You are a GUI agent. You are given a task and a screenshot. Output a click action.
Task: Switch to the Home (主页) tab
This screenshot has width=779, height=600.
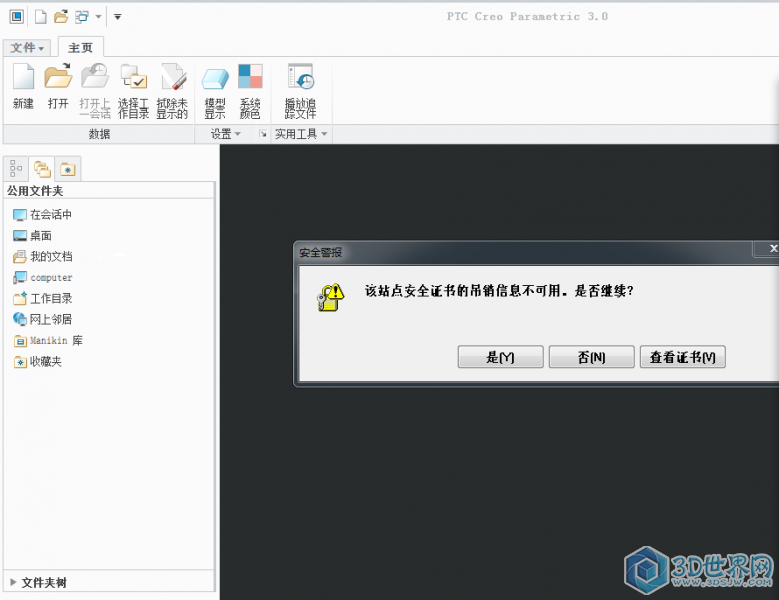(x=80, y=48)
